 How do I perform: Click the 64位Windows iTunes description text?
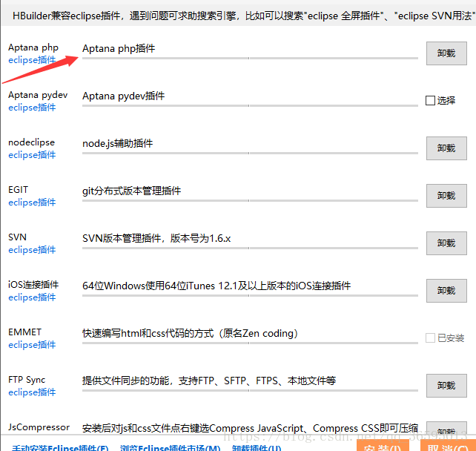tap(216, 286)
